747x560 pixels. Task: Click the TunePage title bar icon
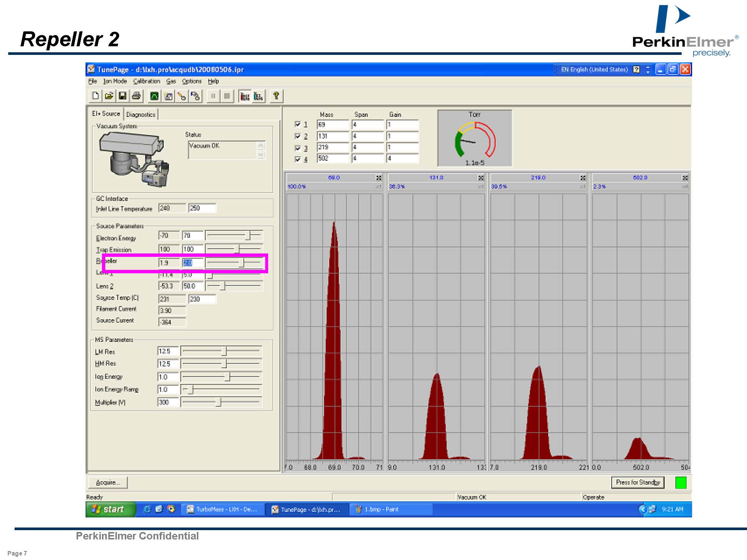[x=91, y=69]
